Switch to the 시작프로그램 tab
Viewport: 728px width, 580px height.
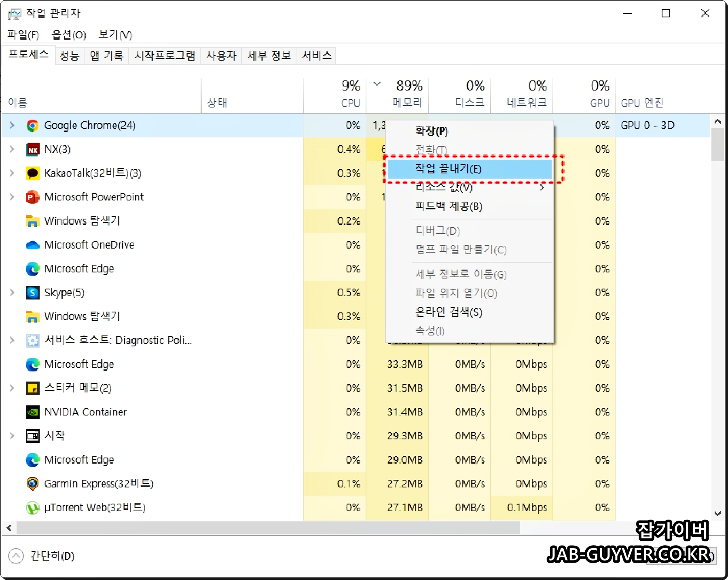click(x=165, y=55)
